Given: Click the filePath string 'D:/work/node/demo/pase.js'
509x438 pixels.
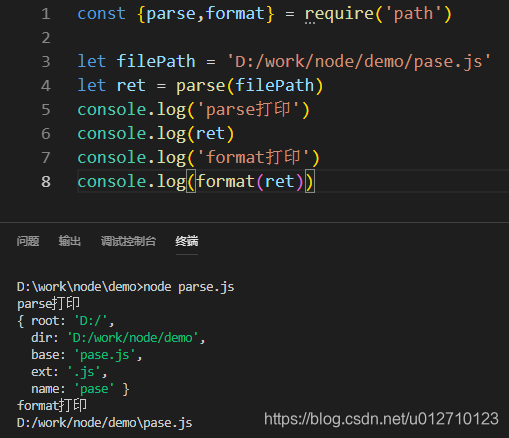Looking at the screenshot, I should click(359, 62).
